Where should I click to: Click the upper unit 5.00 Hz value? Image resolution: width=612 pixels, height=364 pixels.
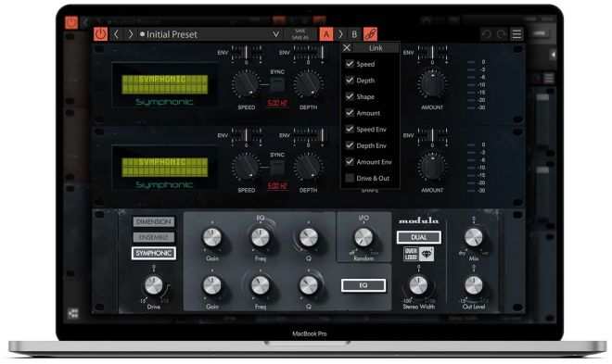[277, 104]
